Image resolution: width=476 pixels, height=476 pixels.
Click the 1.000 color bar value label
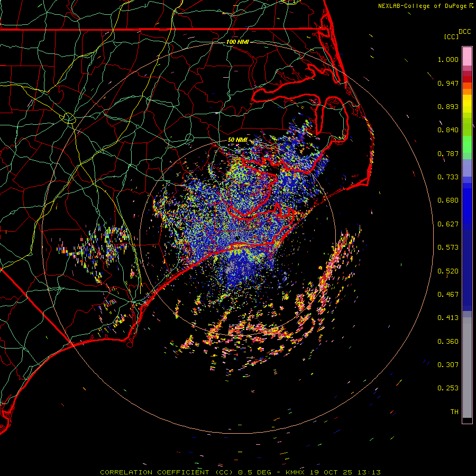point(448,60)
